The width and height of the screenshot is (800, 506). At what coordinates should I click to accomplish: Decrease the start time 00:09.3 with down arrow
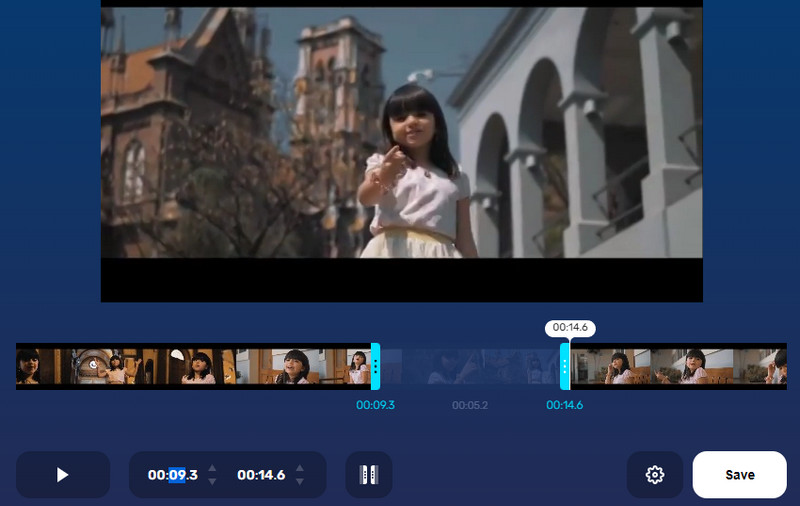pyautogui.click(x=212, y=482)
